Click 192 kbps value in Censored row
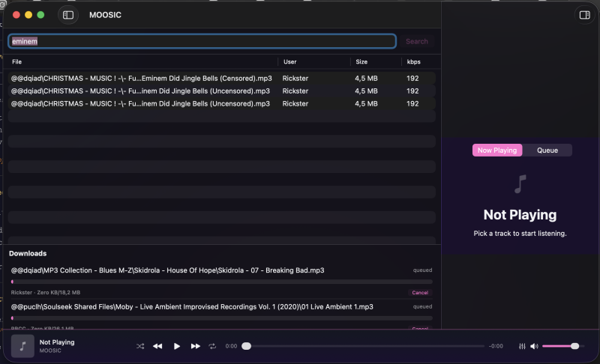This screenshot has height=364, width=600. [412, 79]
